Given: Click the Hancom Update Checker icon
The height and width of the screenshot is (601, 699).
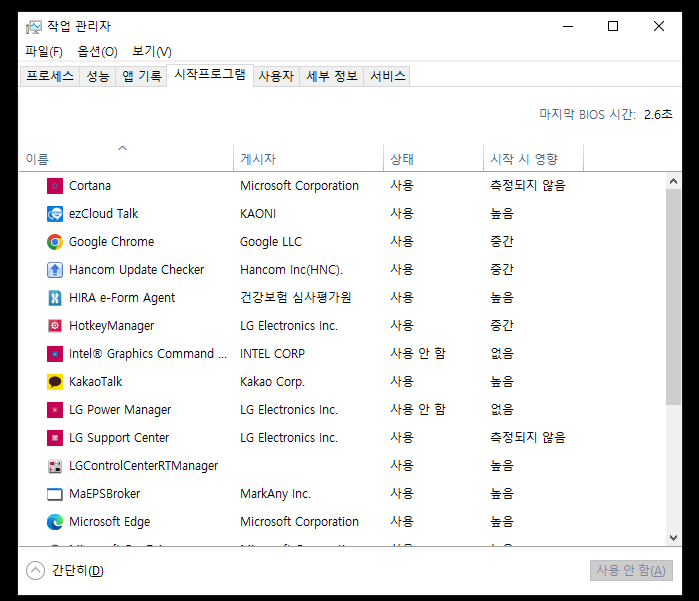Looking at the screenshot, I should pos(55,270).
